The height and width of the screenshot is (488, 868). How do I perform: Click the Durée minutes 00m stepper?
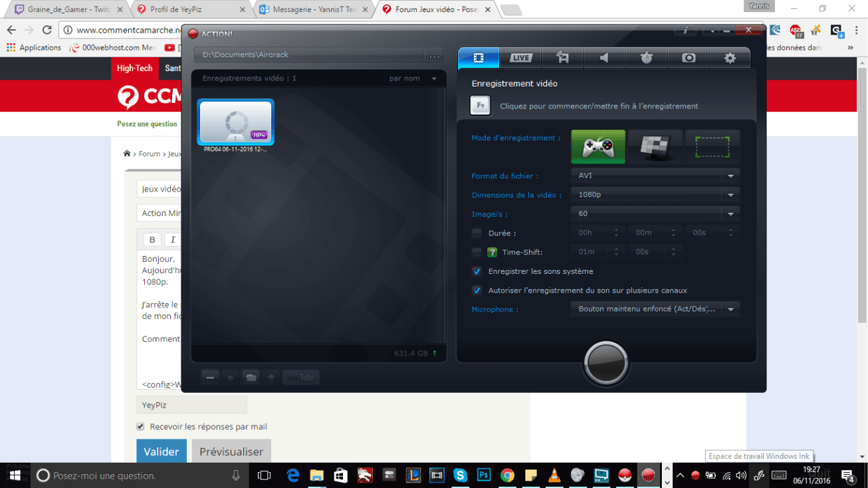point(655,233)
